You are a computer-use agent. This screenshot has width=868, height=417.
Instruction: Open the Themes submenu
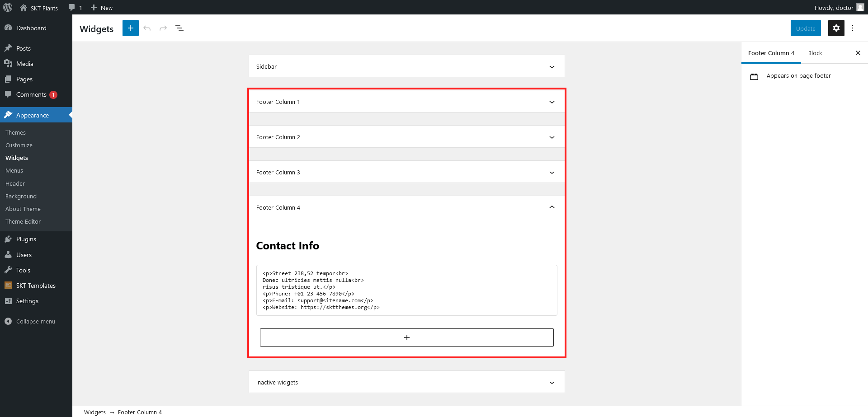point(15,132)
